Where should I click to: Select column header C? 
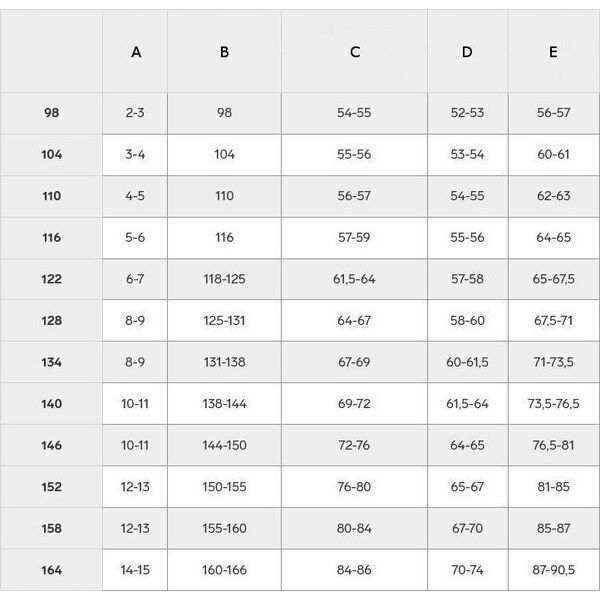coord(354,51)
